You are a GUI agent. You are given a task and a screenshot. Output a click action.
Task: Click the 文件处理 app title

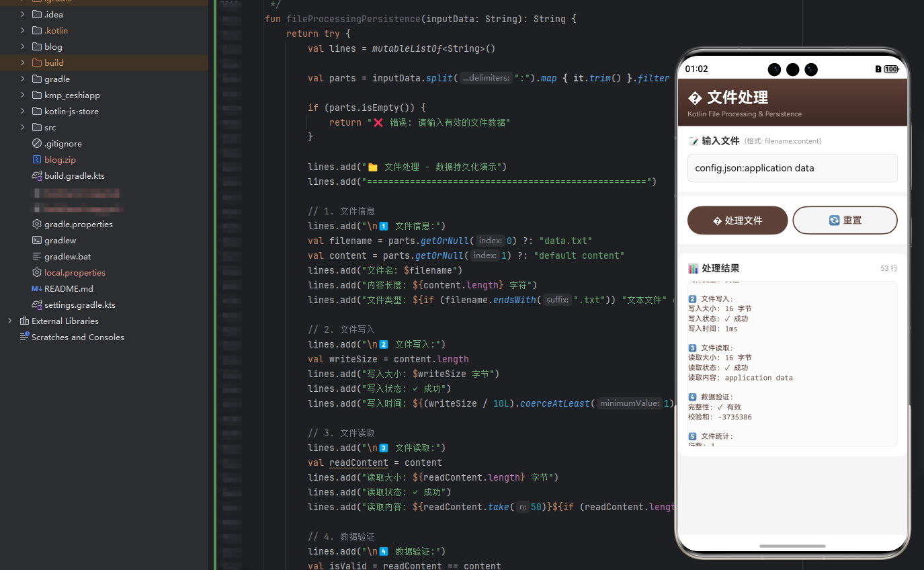[x=737, y=97]
